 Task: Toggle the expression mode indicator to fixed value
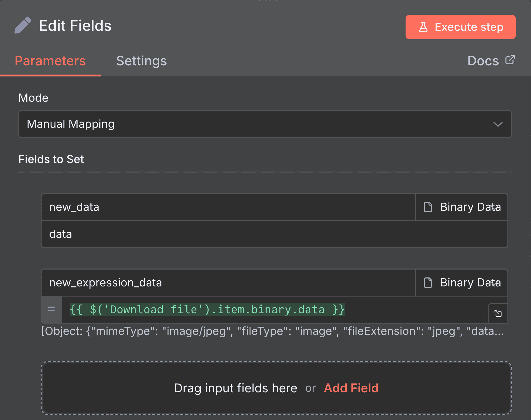tap(51, 309)
